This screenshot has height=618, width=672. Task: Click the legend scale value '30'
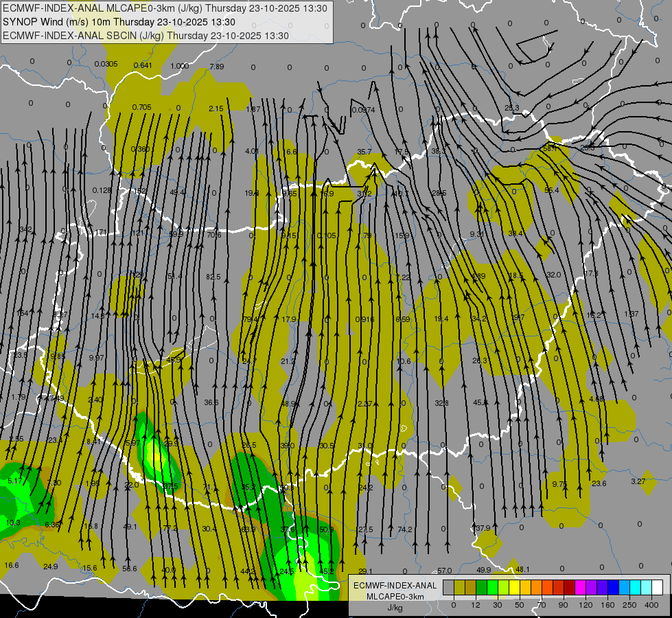[x=497, y=605]
